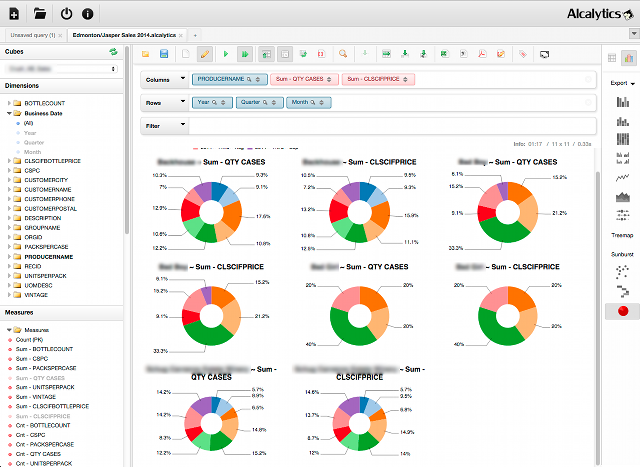The height and width of the screenshot is (467, 640).
Task: Save the query with the floppy icon
Action: [x=164, y=54]
